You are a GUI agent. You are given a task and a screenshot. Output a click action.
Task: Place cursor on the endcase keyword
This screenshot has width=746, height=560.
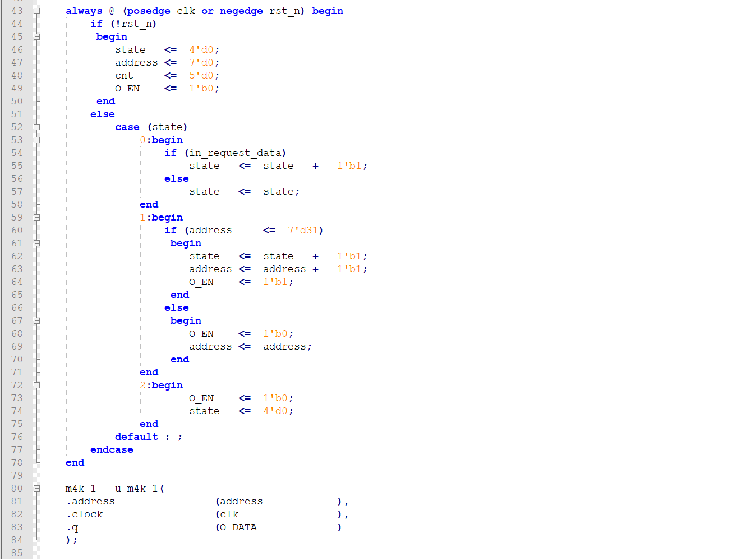pyautogui.click(x=112, y=450)
